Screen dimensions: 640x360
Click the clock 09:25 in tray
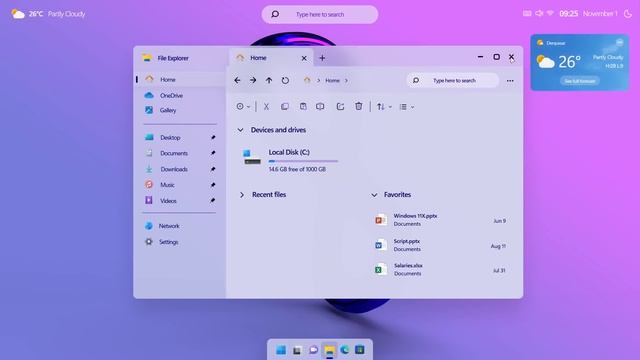(569, 14)
